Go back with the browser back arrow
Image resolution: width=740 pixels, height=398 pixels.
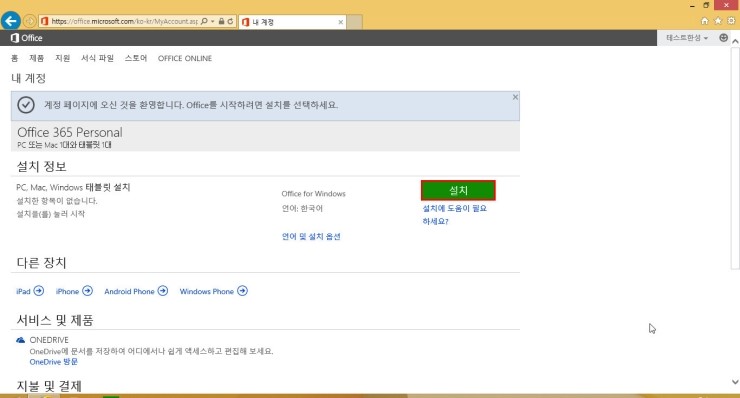(x=10, y=21)
